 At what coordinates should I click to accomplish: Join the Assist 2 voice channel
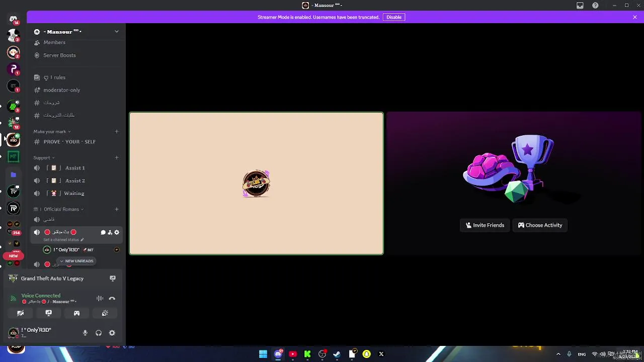click(x=76, y=180)
